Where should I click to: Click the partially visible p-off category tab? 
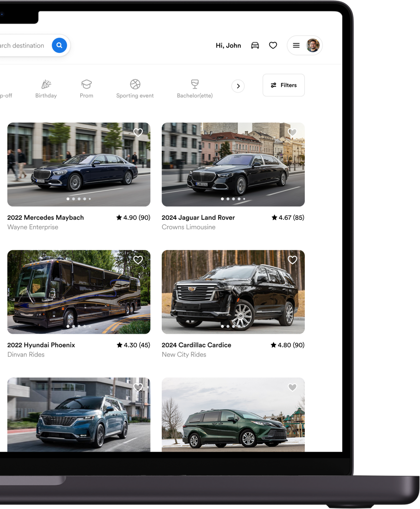point(6,96)
